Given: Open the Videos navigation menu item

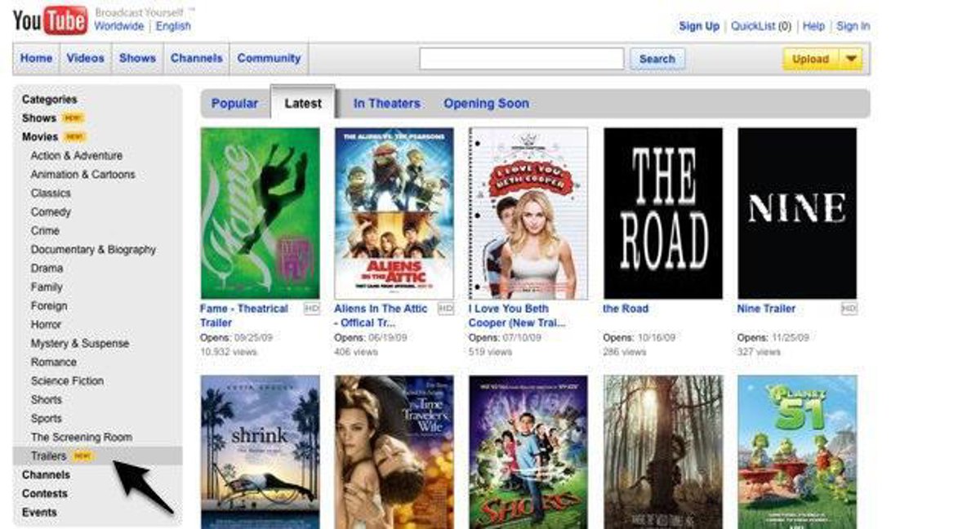Looking at the screenshot, I should (x=86, y=59).
